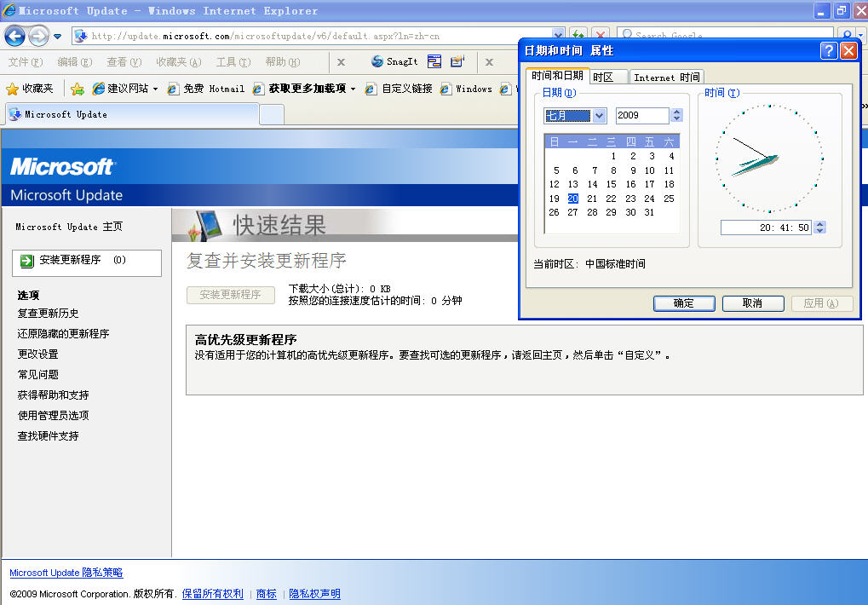This screenshot has width=868, height=605.
Task: Open 复查更新历史 option
Action: point(49,314)
